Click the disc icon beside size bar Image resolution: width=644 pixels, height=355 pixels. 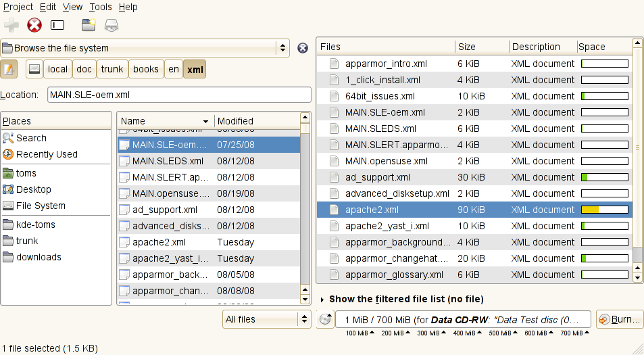click(x=325, y=320)
